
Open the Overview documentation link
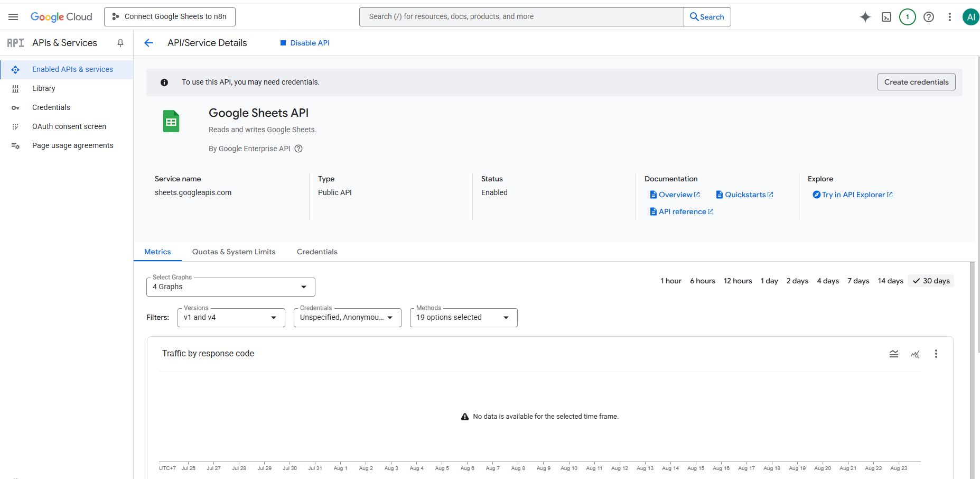click(x=675, y=195)
